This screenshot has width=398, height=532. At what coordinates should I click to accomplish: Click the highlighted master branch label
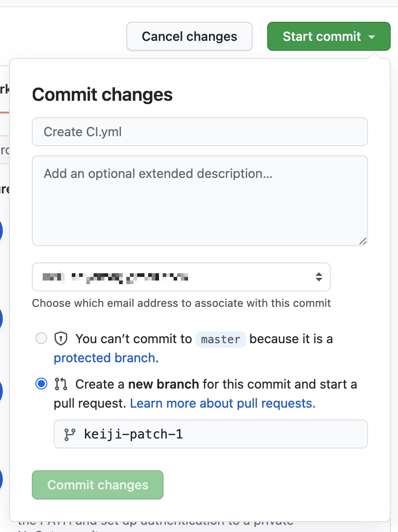click(221, 339)
